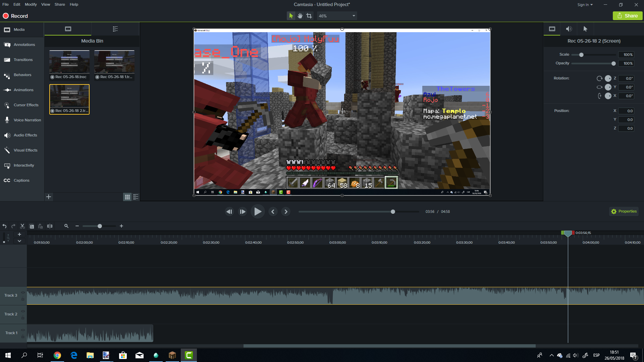The image size is (644, 362).
Task: Reset X rotation with circular arrow
Action: pyautogui.click(x=599, y=96)
